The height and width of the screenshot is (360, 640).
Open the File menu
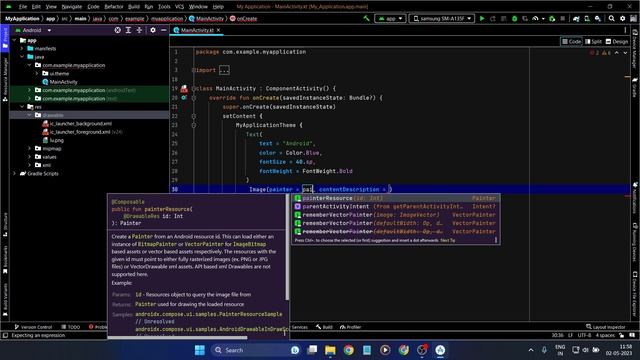click(x=23, y=7)
